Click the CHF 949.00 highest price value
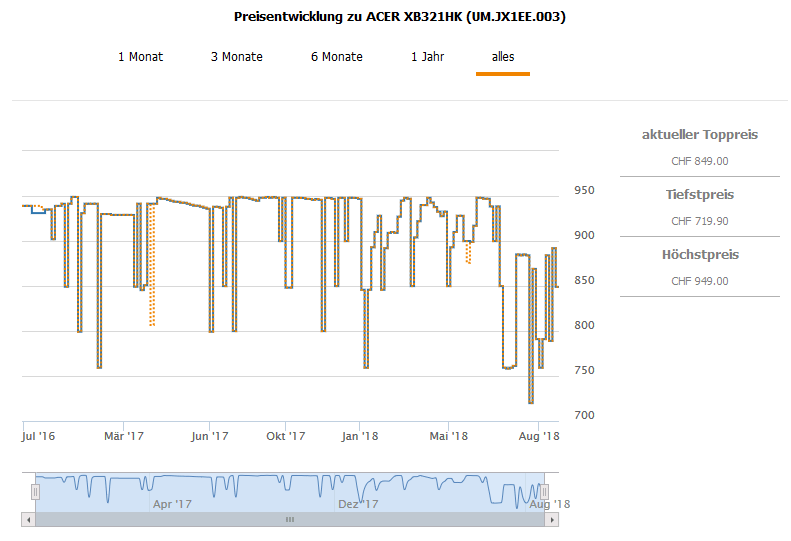 pyautogui.click(x=699, y=281)
